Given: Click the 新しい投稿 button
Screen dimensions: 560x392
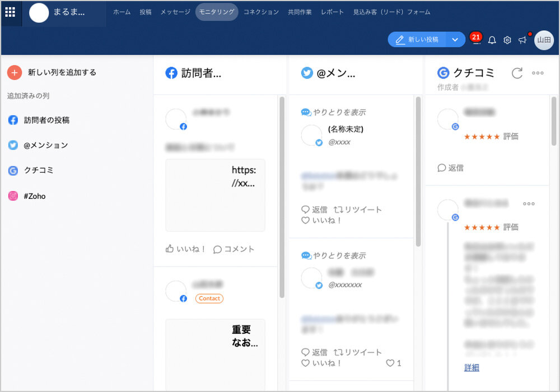Looking at the screenshot, I should pos(417,40).
